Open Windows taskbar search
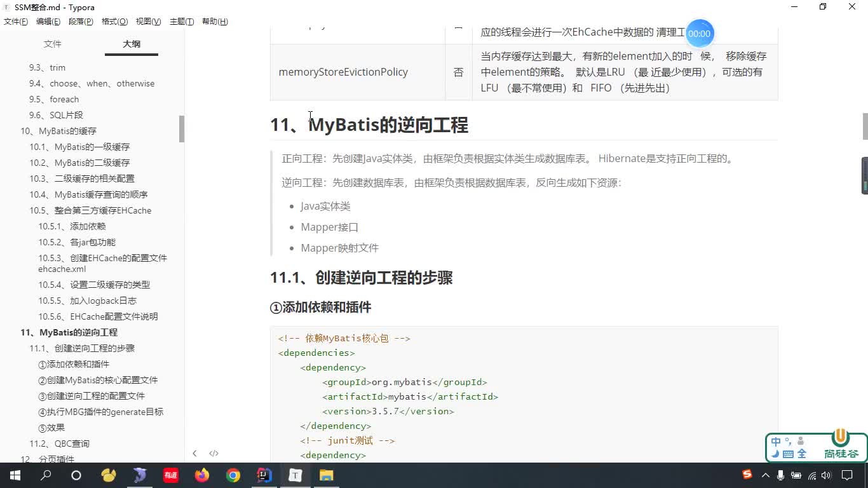This screenshot has height=488, width=868. tap(46, 475)
